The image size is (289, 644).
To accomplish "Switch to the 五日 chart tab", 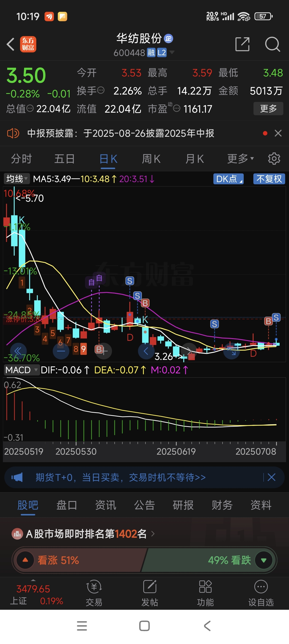I will (x=65, y=159).
